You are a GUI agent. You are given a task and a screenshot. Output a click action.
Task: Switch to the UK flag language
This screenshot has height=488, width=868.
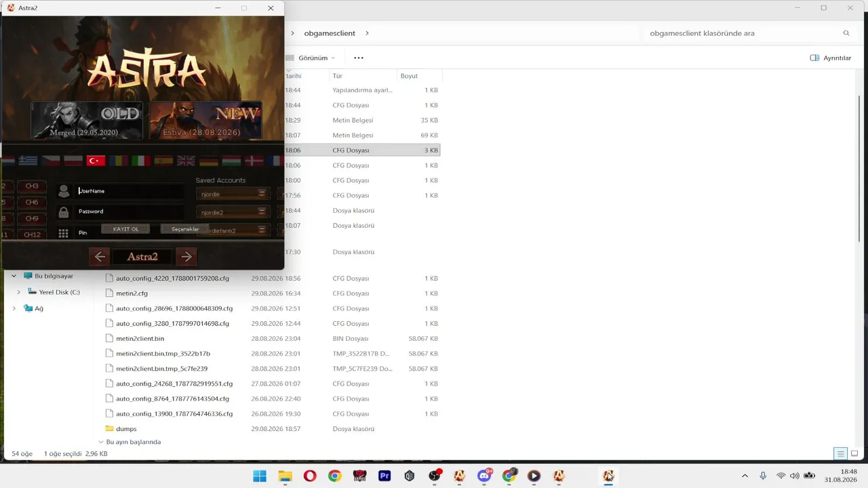186,161
